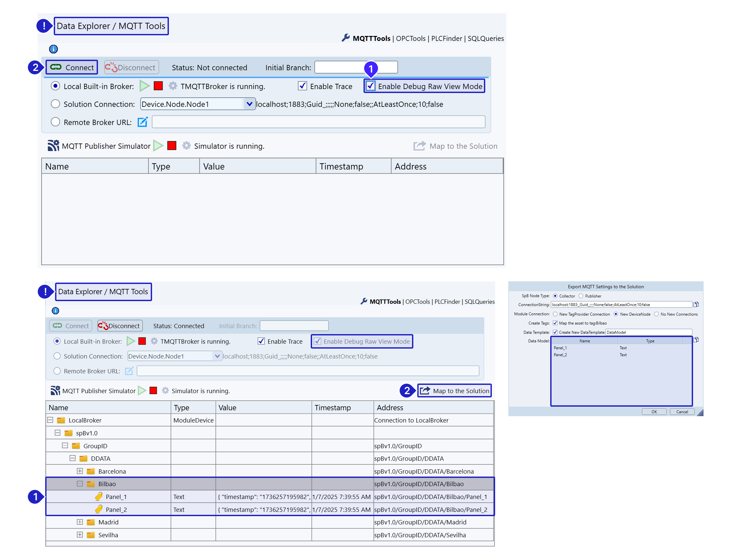Viewport: 730px width, 560px height.
Task: Open the Device.Node.Node1 dropdown in top panel
Action: [x=249, y=104]
